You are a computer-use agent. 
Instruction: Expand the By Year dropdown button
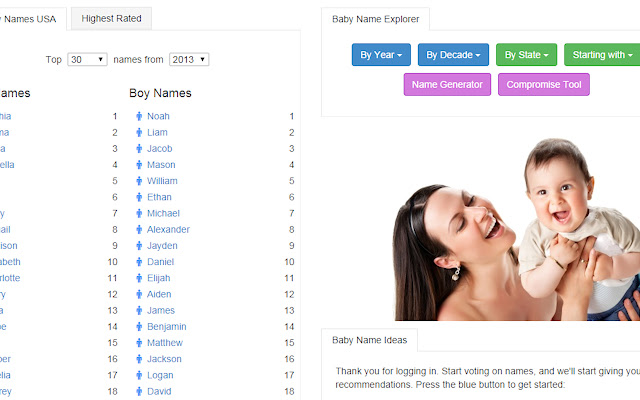381,55
